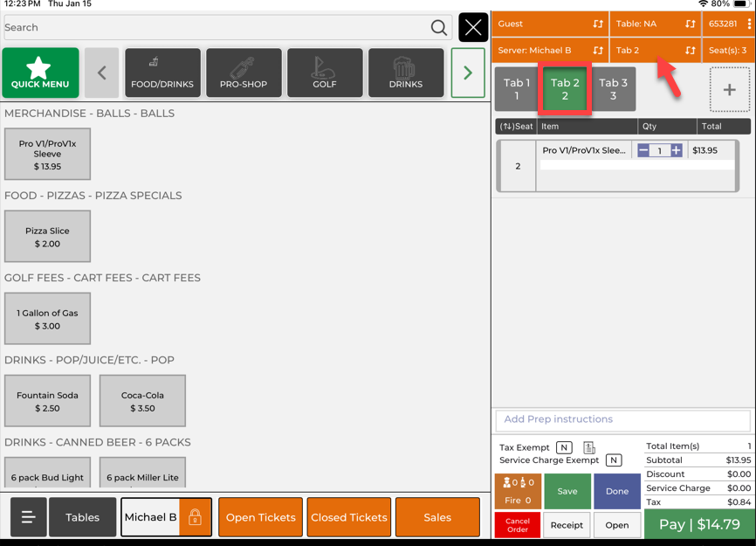Select the Pro-Shop category icon
The image size is (756, 546).
244,73
